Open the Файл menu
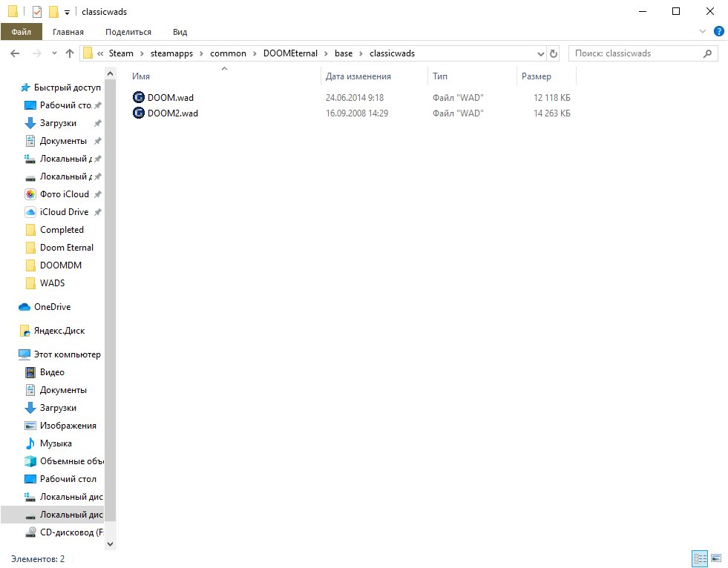This screenshot has width=728, height=568. 21,32
